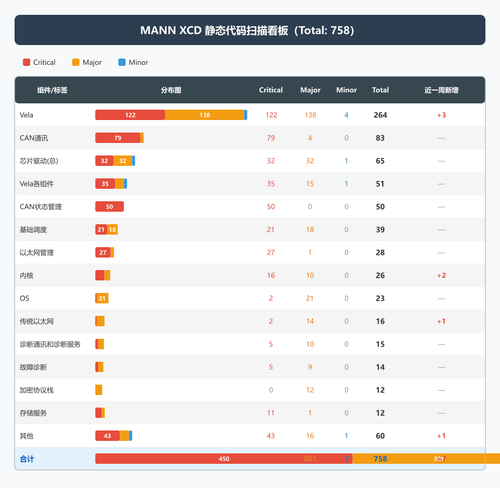Click the total 14 in 故障诊断 row
Image resolution: width=500 pixels, height=488 pixels.
tap(380, 367)
